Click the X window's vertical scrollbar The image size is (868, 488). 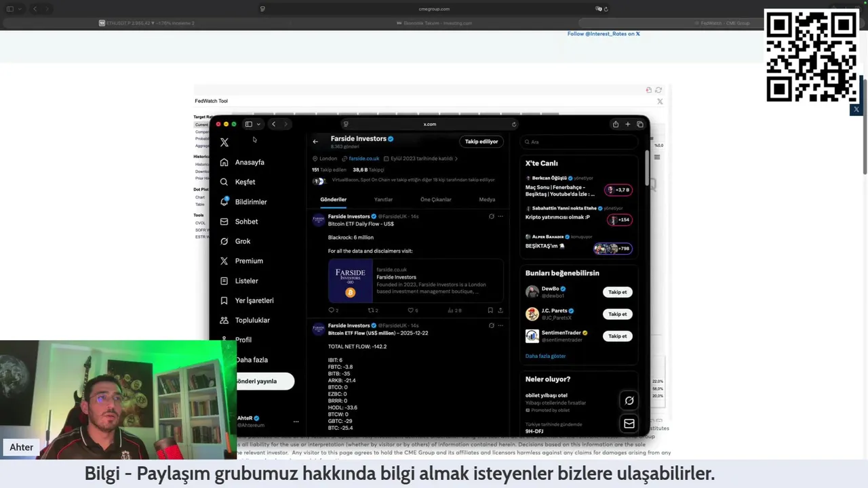click(647, 169)
